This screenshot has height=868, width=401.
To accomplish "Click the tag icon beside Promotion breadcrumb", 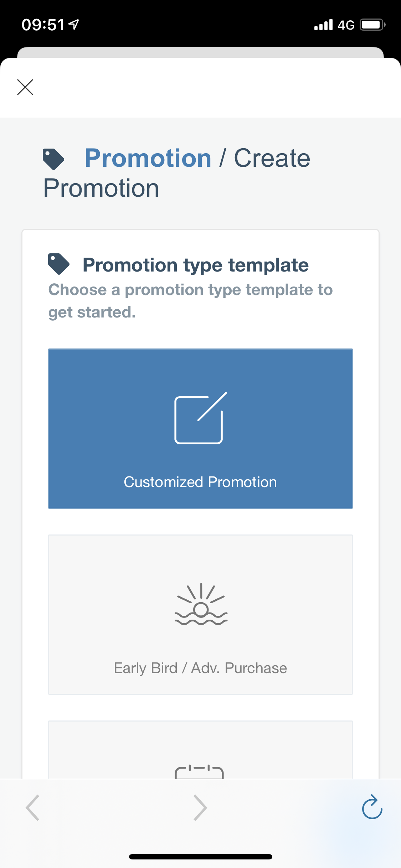I will coord(53,159).
